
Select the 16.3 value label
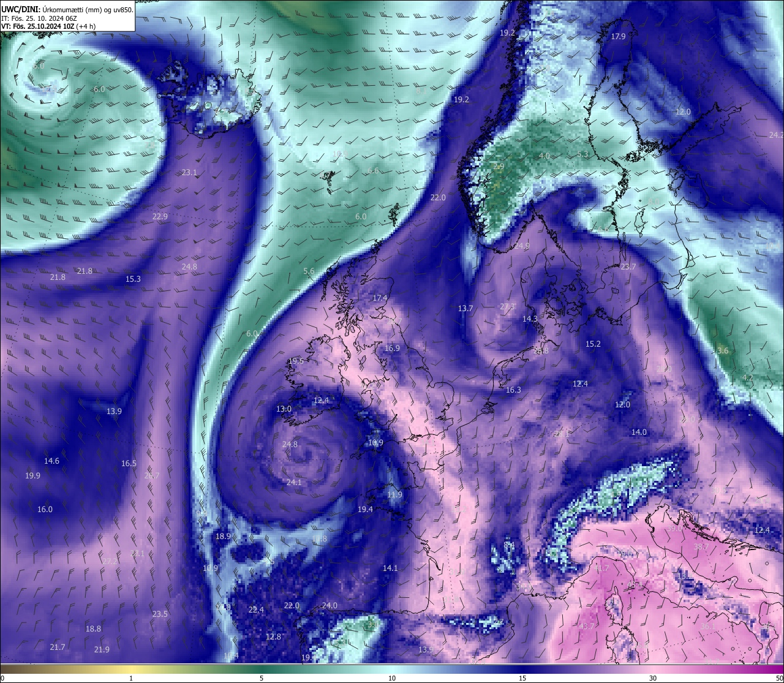click(513, 390)
